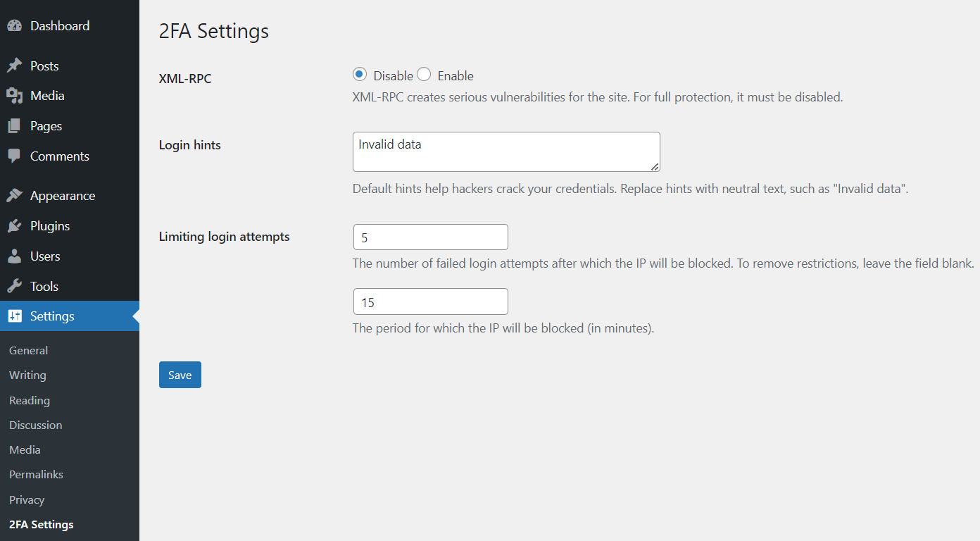Click the Posts pushpin icon

[15, 66]
